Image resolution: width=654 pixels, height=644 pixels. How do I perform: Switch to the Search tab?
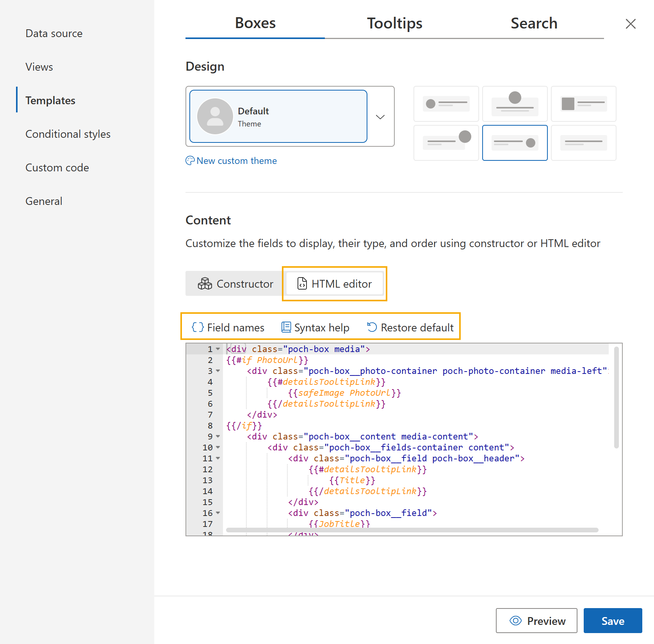pos(534,23)
